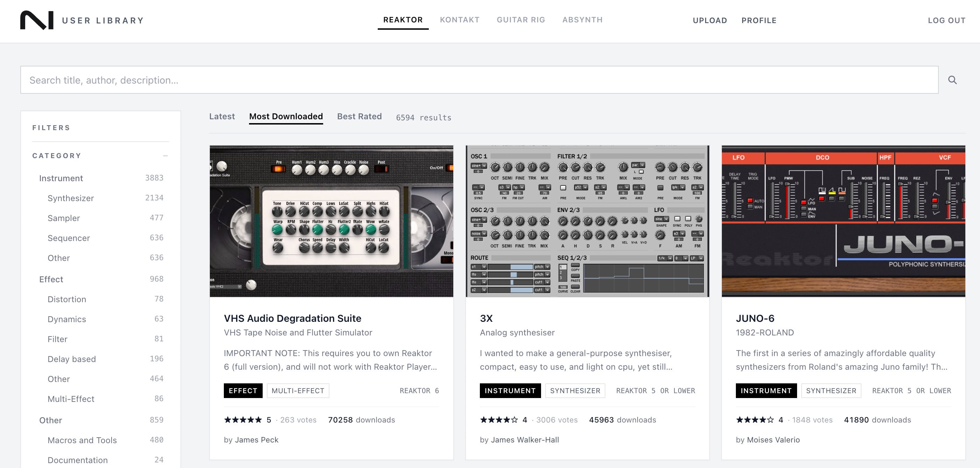The image size is (980, 468).
Task: Switch to the Kontakt tab
Action: (x=460, y=20)
